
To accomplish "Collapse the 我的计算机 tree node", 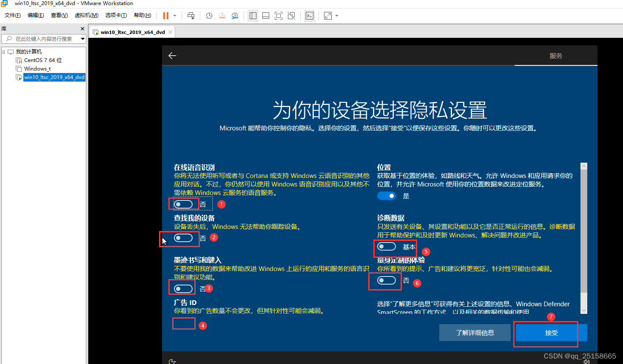I will point(3,52).
